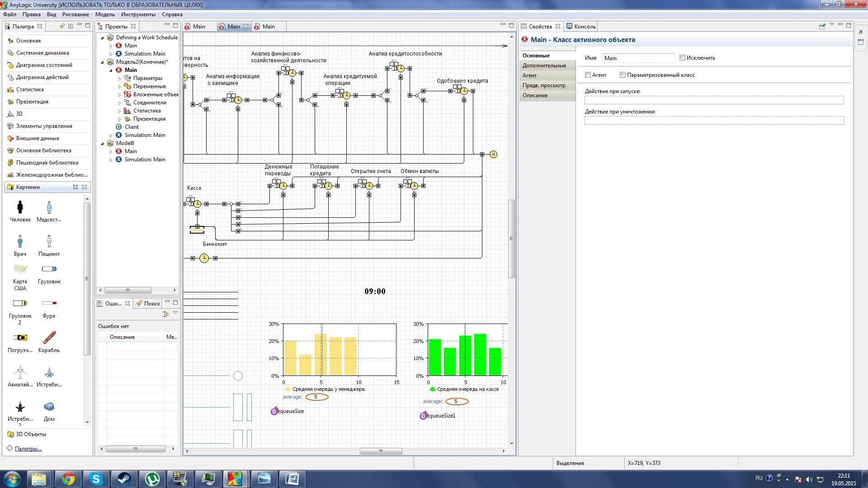Click the Палитры... link
Viewport: 868px width, 488px height.
(28, 449)
